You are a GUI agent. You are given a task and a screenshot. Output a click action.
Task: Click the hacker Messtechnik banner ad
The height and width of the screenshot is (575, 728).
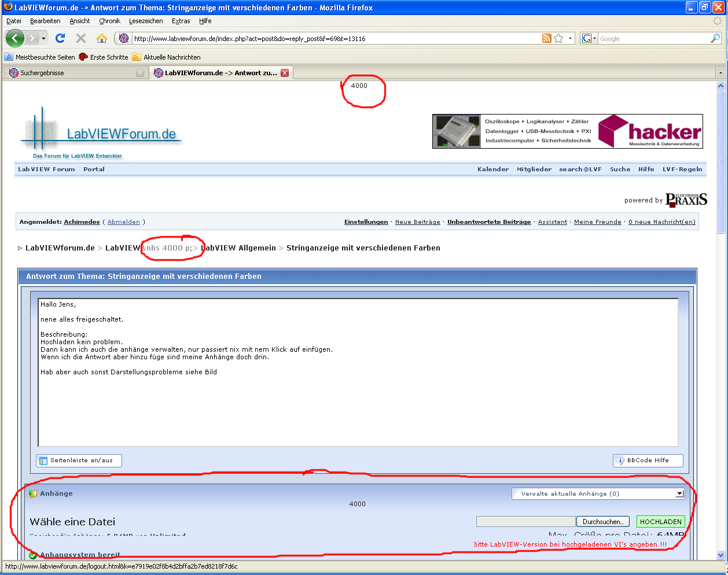(x=568, y=131)
